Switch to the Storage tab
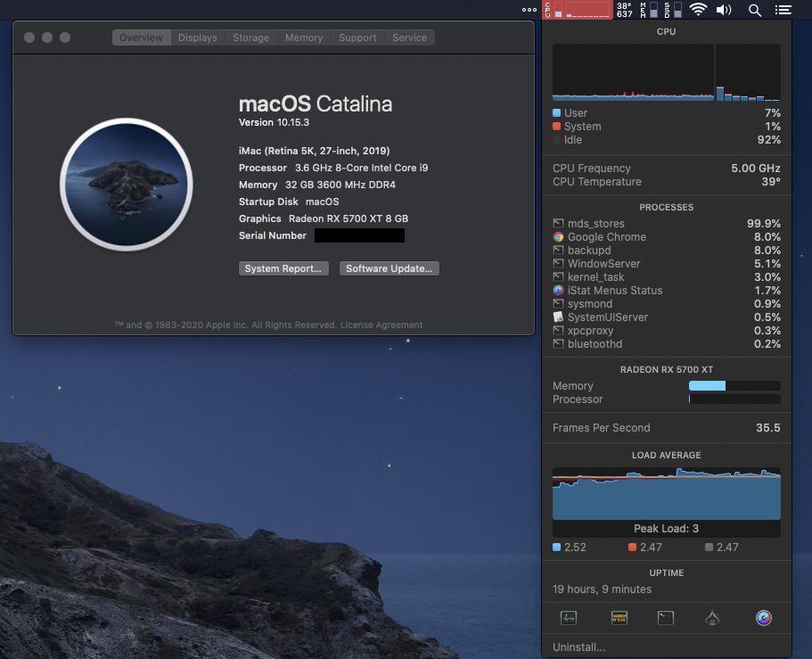 251,37
